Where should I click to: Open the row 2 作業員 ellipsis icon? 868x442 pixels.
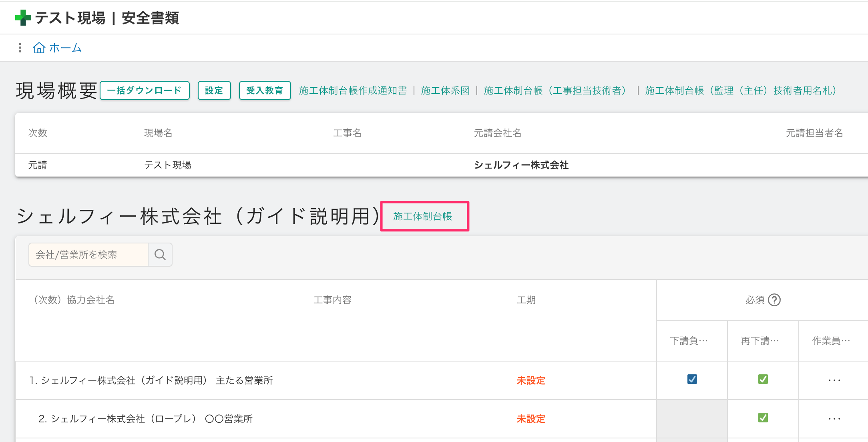click(x=834, y=418)
